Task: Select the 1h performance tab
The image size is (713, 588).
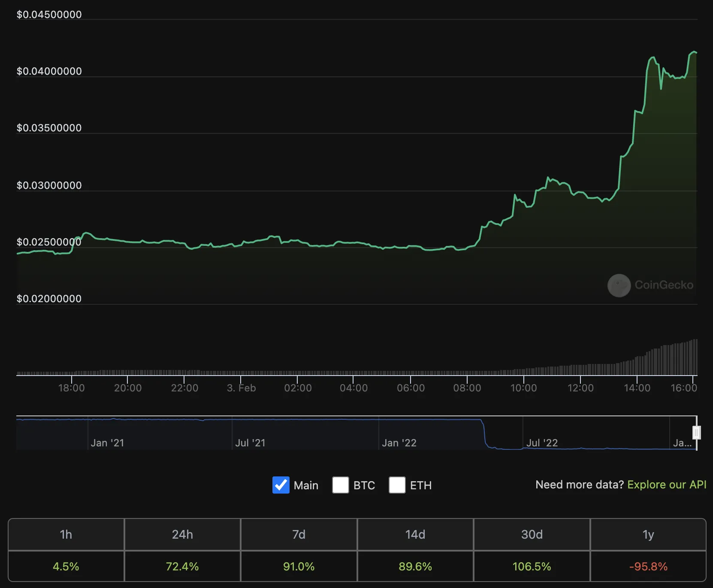Action: click(x=66, y=534)
